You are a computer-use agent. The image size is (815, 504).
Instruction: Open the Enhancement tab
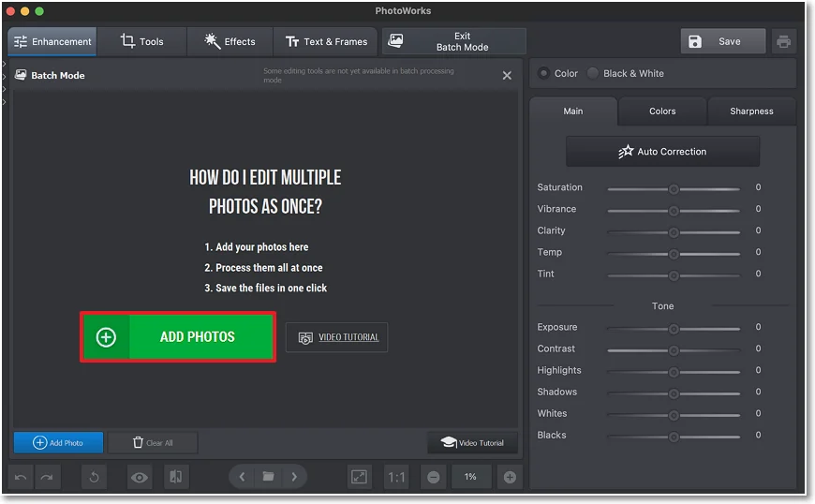pos(52,41)
